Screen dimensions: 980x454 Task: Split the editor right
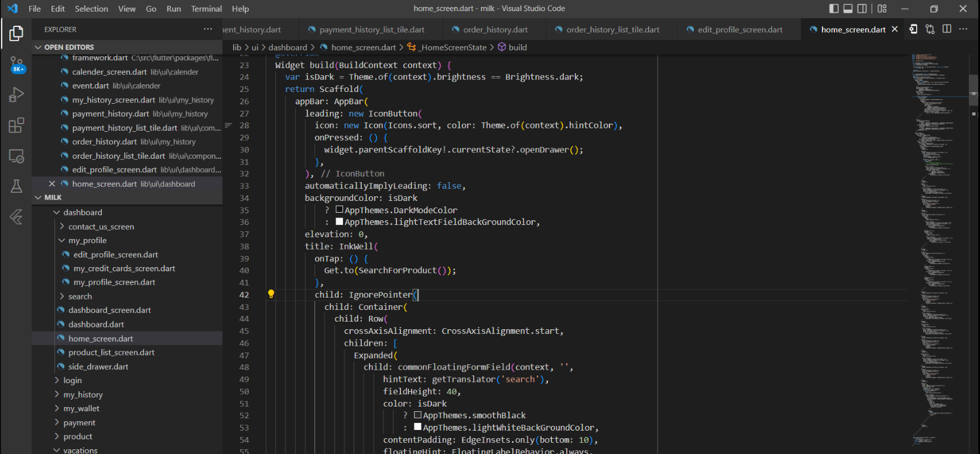(947, 29)
